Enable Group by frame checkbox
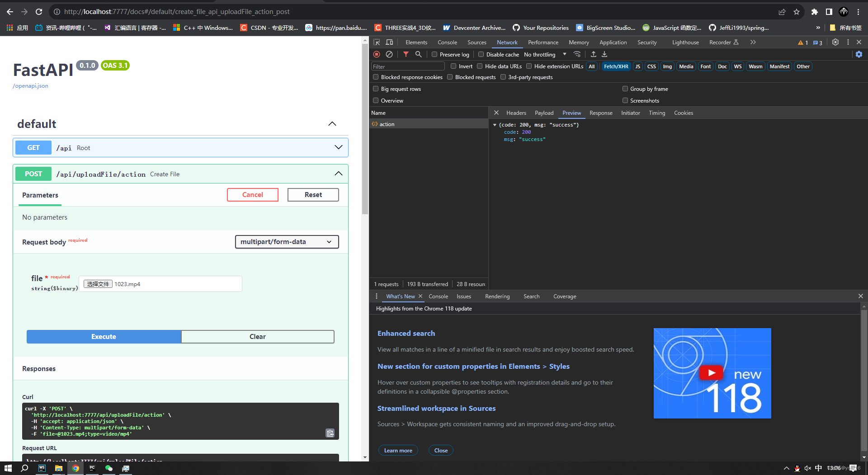This screenshot has height=475, width=868. (625, 89)
